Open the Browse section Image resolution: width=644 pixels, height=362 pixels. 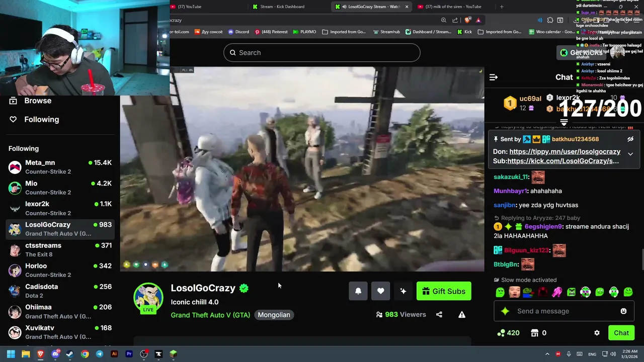(x=31, y=101)
